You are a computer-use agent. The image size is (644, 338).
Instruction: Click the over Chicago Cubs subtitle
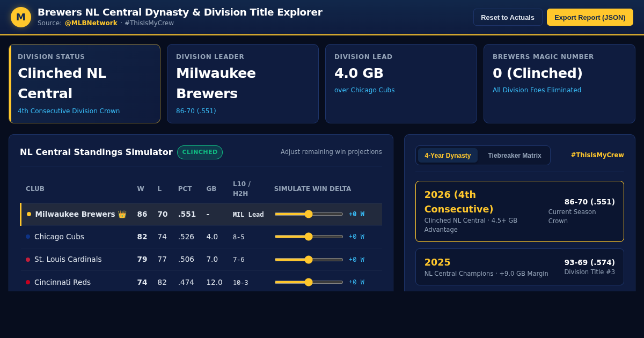[364, 90]
